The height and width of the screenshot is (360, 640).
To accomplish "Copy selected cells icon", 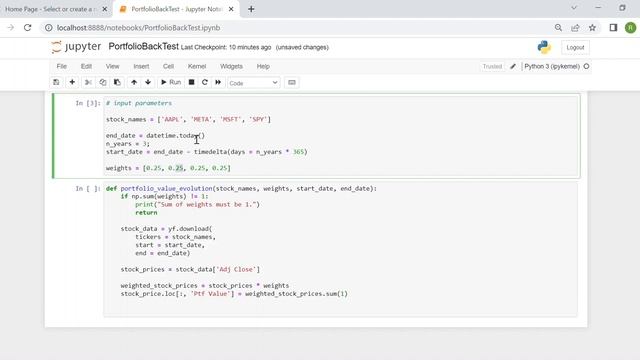I will click(102, 82).
